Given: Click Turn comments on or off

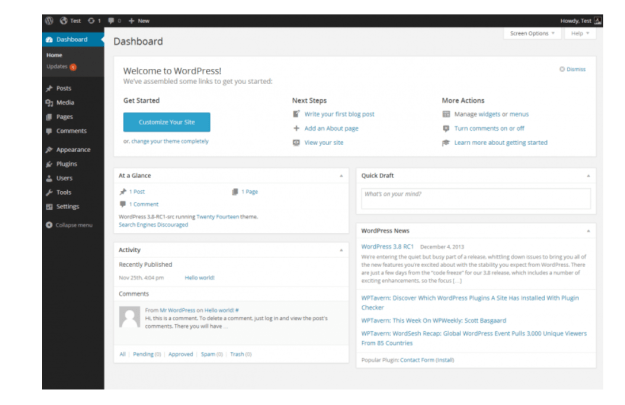Looking at the screenshot, I should (489, 128).
